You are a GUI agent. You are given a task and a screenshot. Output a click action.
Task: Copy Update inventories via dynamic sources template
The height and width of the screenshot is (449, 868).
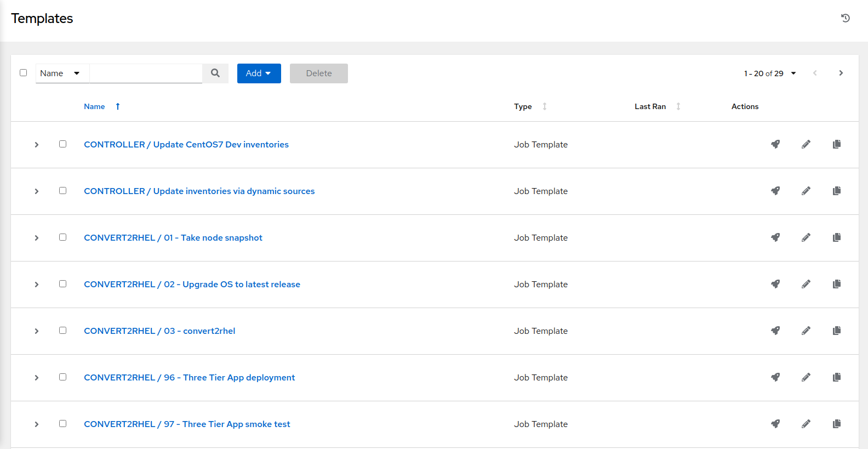(x=837, y=191)
